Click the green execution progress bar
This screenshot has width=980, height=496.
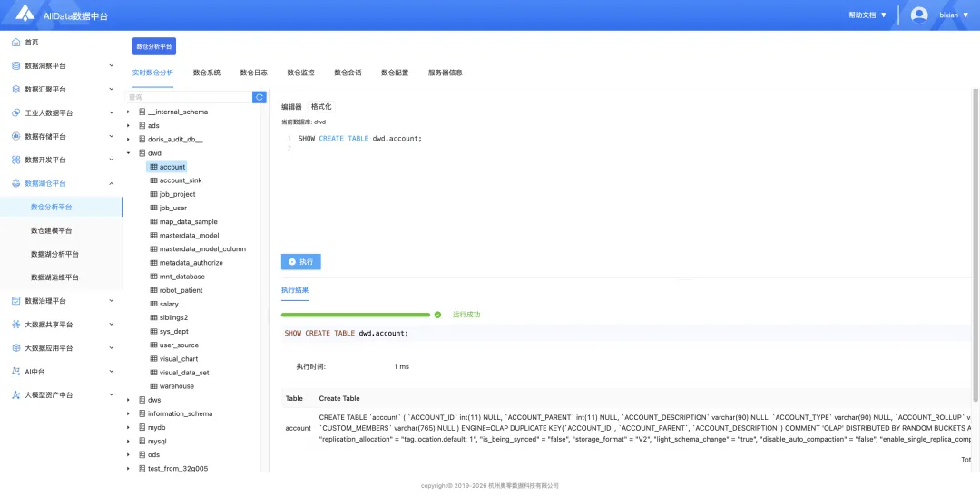point(356,315)
